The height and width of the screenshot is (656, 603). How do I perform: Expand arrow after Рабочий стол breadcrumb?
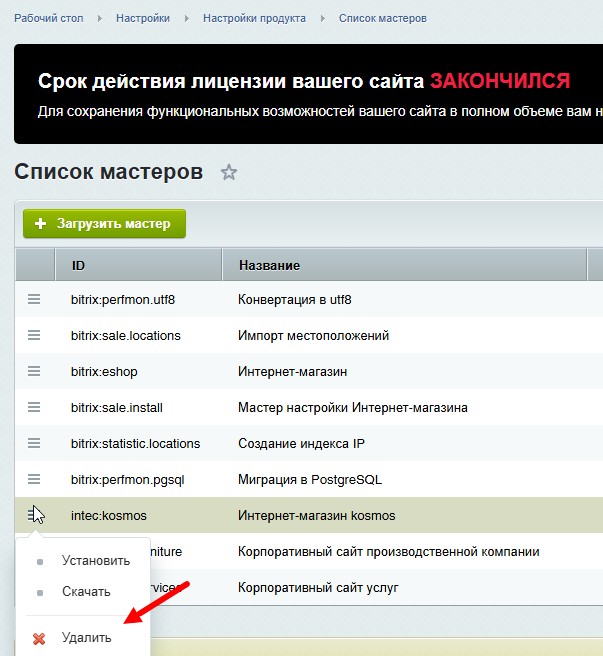point(100,19)
